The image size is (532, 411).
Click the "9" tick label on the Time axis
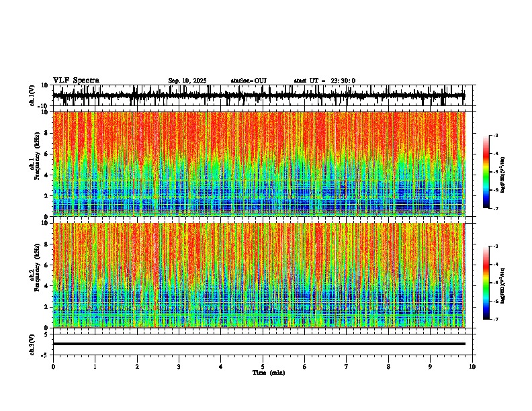(x=430, y=367)
